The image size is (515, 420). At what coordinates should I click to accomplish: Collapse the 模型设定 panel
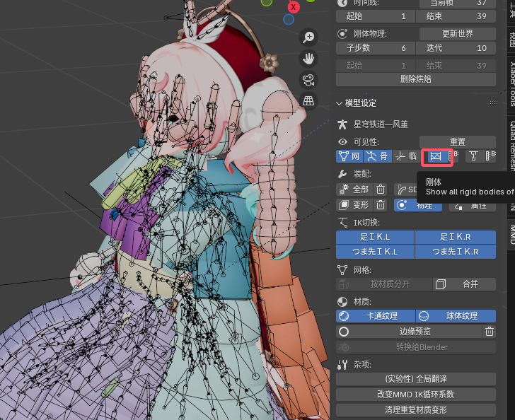point(340,103)
